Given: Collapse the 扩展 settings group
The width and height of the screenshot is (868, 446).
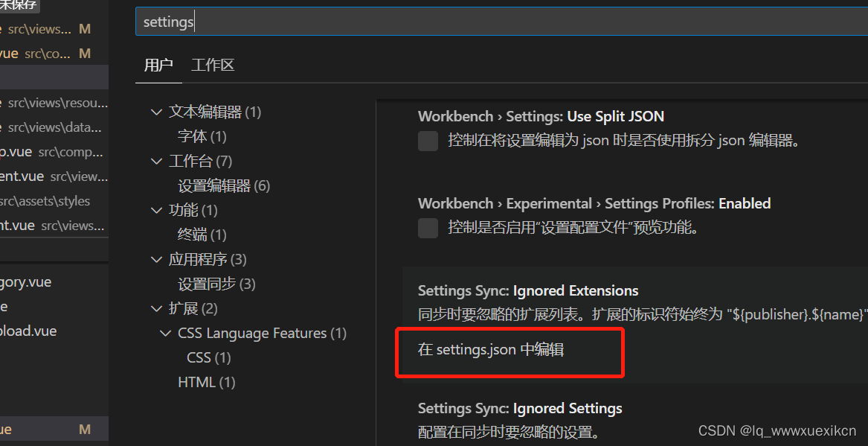Looking at the screenshot, I should point(157,308).
